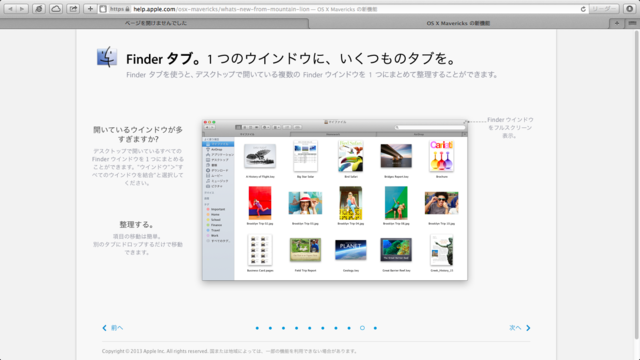Image resolution: width=640 pixels, height=360 pixels.
Task: Click the search field in illustrated Finder window
Action: tap(430, 127)
